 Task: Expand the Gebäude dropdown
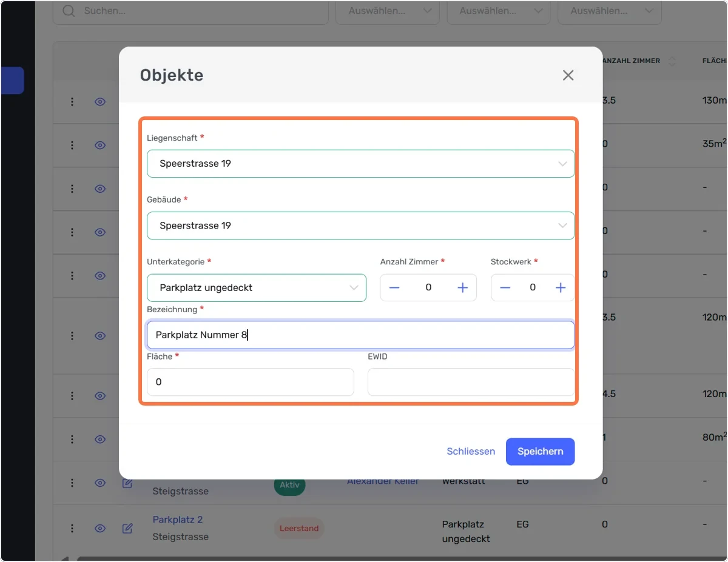(360, 226)
